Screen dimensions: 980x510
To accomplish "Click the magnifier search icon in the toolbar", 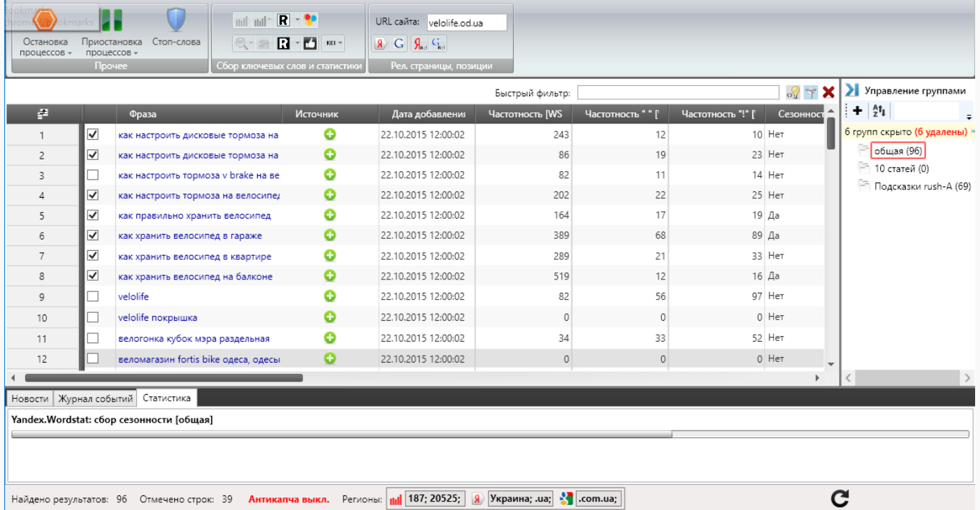I will pos(243,44).
